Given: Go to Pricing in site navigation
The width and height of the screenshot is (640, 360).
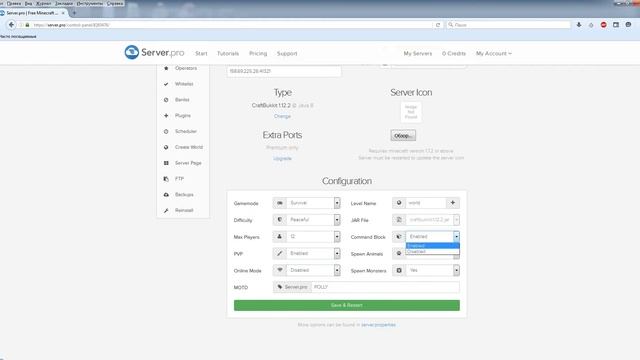Looking at the screenshot, I should coord(258,53).
